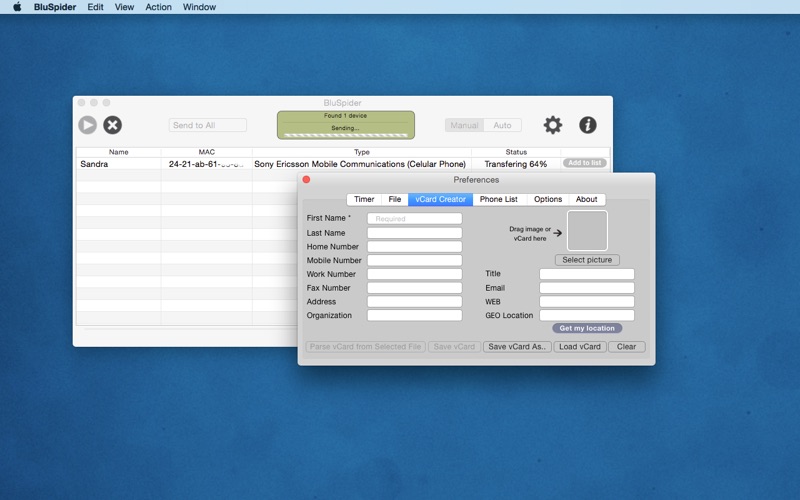
Task: Click the Home Number field
Action: 414,246
